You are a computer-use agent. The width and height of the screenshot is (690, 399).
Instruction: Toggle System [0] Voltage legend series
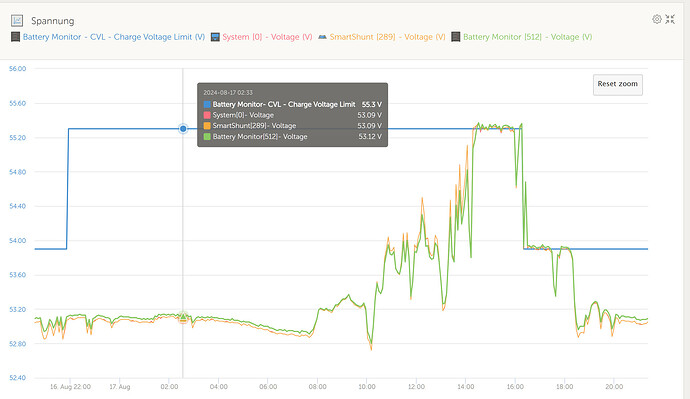tap(267, 37)
